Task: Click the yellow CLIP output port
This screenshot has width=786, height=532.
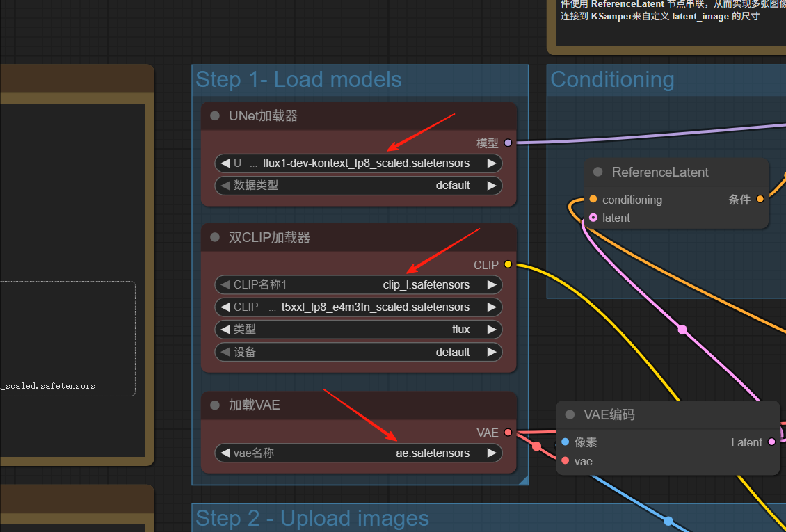Action: (508, 265)
